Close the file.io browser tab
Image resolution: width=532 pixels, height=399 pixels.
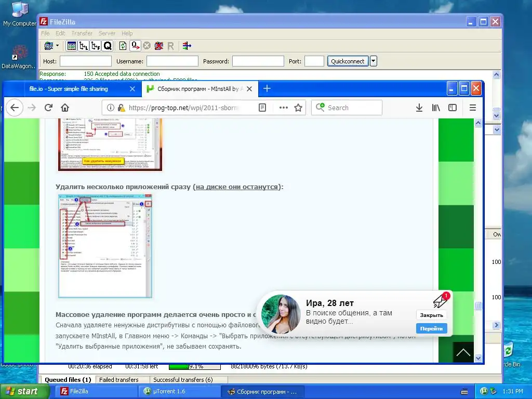coord(132,89)
